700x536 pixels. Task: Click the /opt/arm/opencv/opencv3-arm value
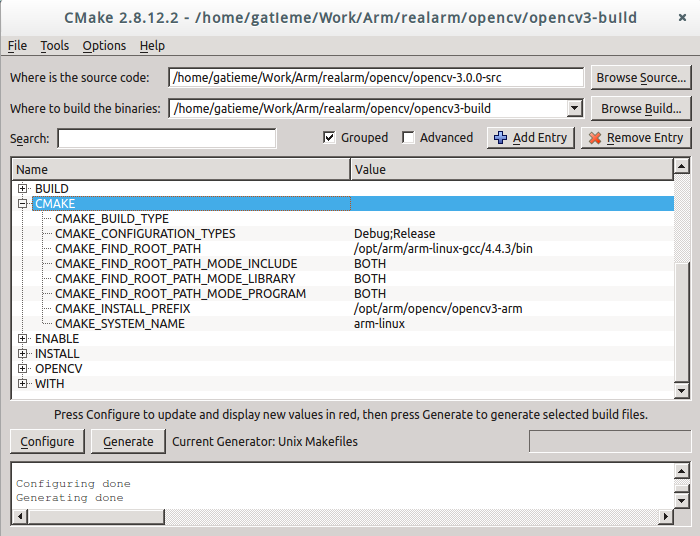click(438, 308)
